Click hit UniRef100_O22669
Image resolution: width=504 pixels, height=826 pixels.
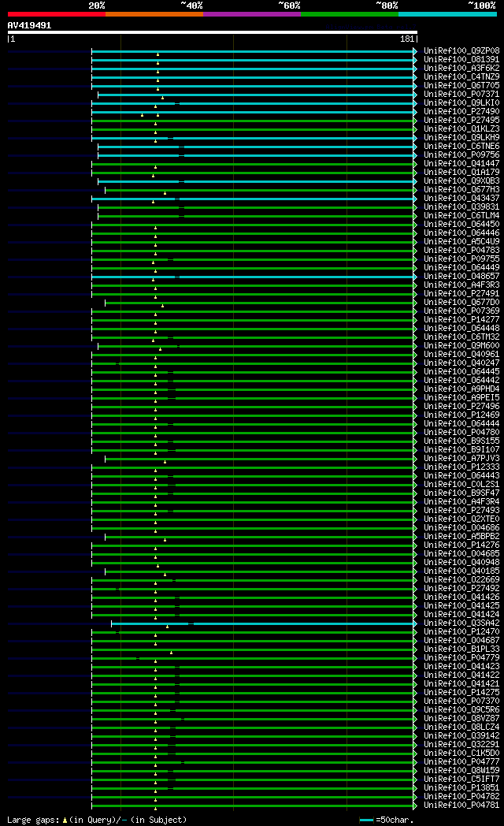point(462,580)
